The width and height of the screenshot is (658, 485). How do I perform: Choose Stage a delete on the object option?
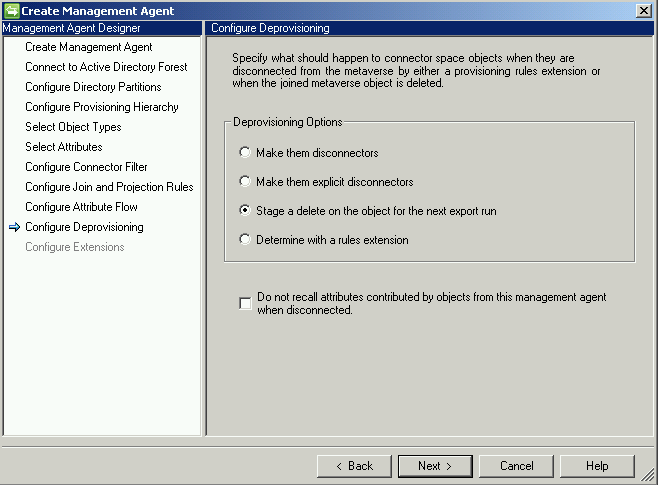[245, 210]
